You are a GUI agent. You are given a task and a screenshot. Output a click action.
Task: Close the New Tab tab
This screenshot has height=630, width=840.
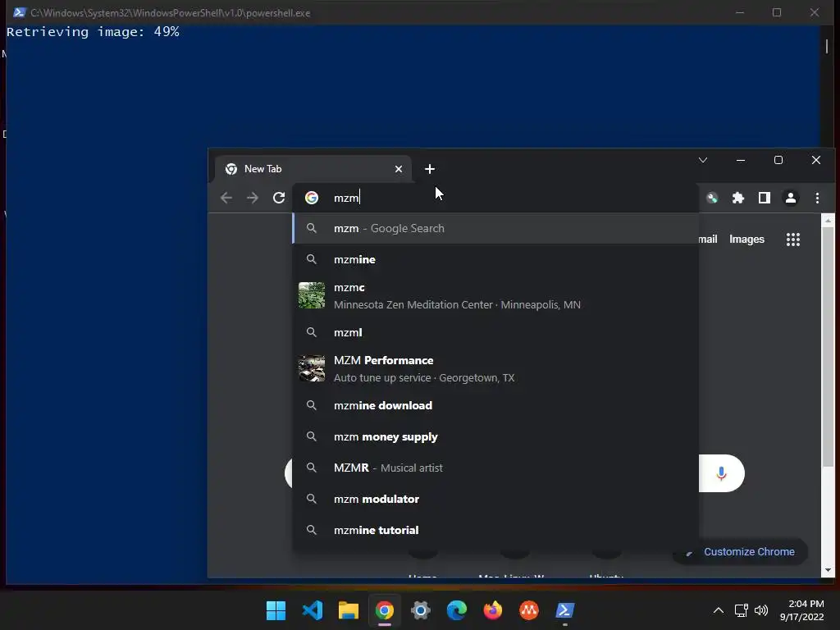[399, 169]
